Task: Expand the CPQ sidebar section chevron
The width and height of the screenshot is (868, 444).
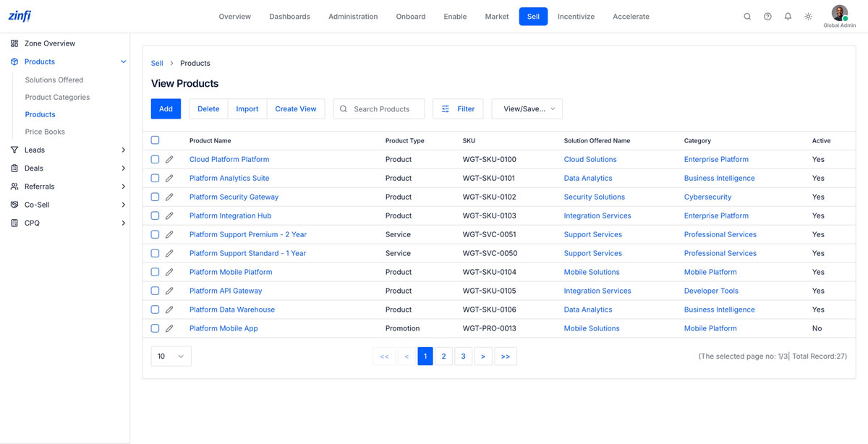Action: pos(123,223)
